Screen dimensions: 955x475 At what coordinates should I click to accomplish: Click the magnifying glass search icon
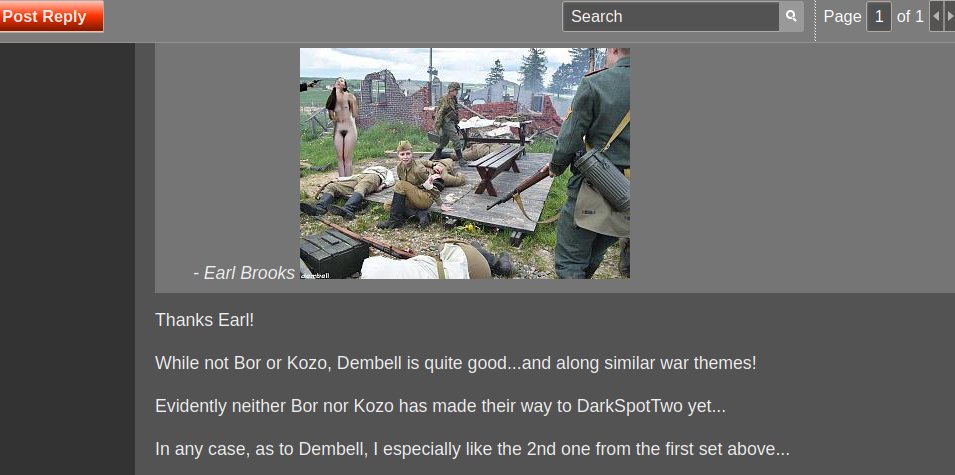[x=791, y=16]
